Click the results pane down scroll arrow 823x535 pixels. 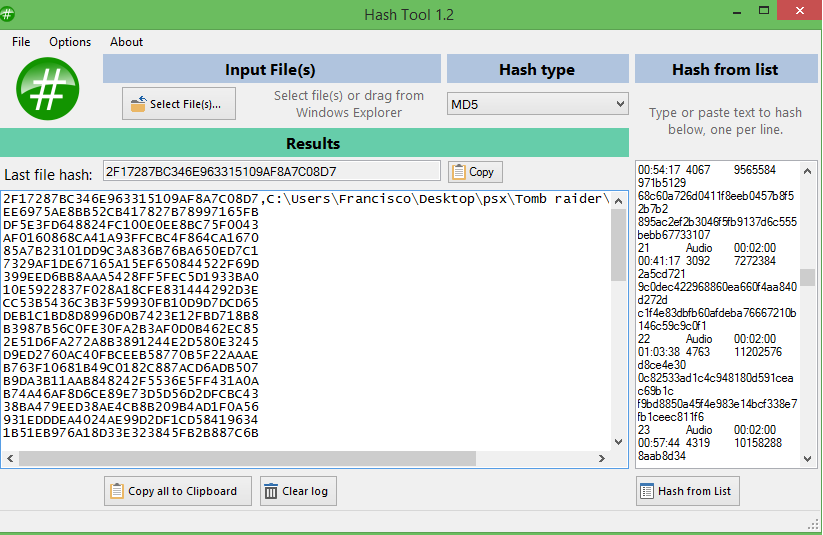(x=618, y=442)
